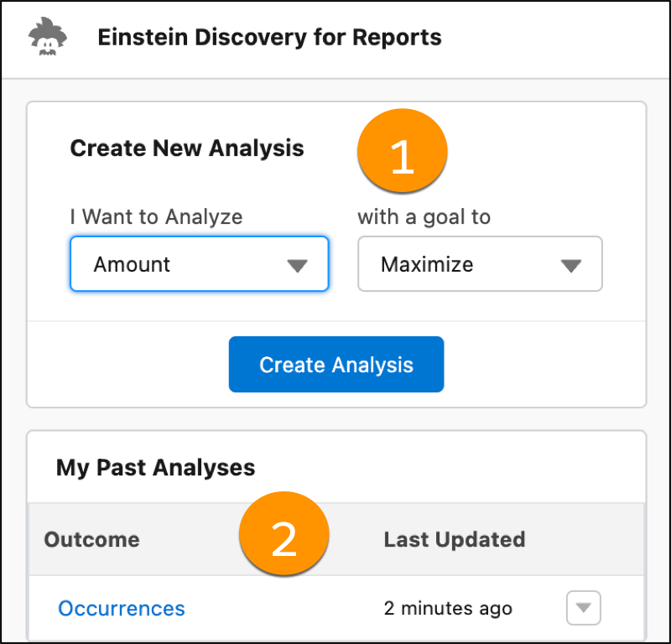Click the "with a goal to" label
Screen dimensions: 671x644
tap(424, 216)
